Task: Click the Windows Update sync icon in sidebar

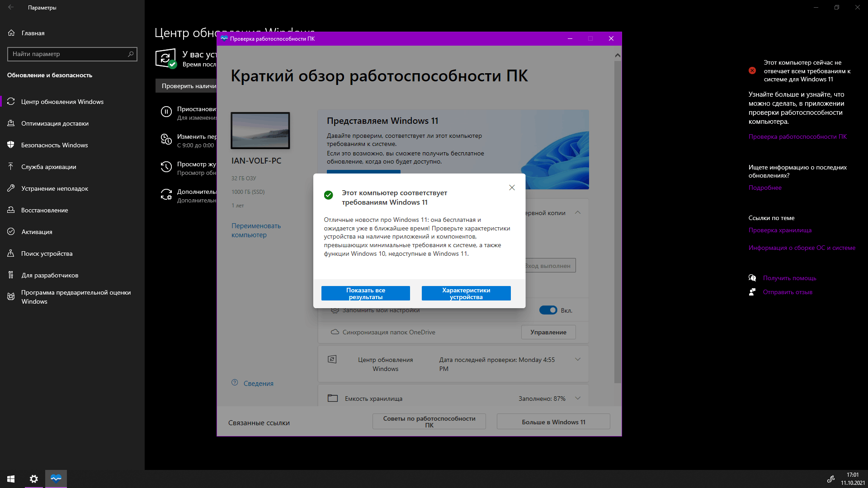Action: 11,102
